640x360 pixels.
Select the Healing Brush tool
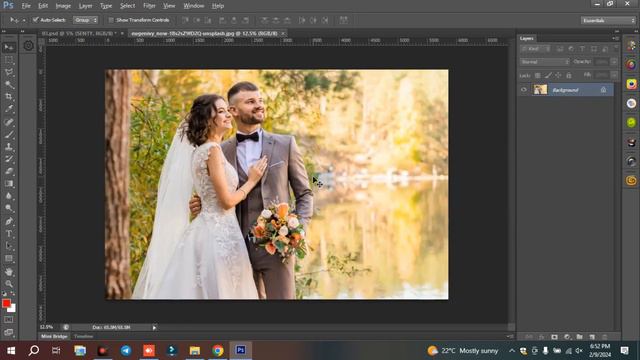tap(9, 122)
